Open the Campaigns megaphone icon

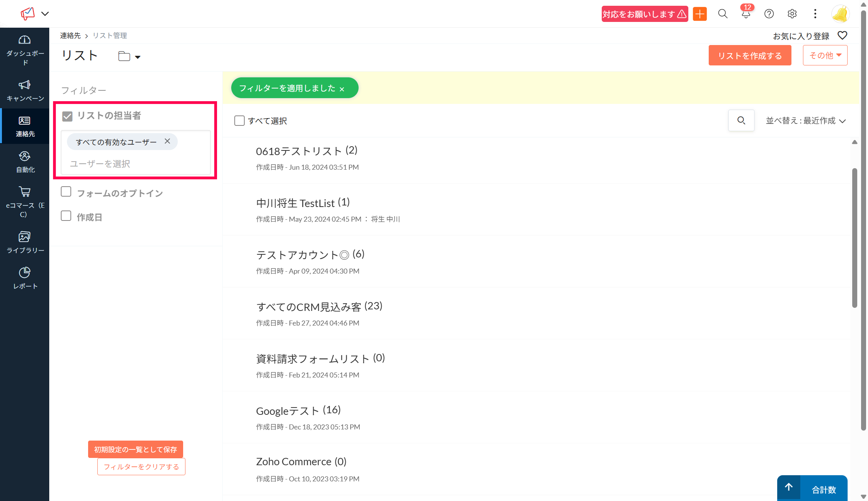pyautogui.click(x=25, y=85)
